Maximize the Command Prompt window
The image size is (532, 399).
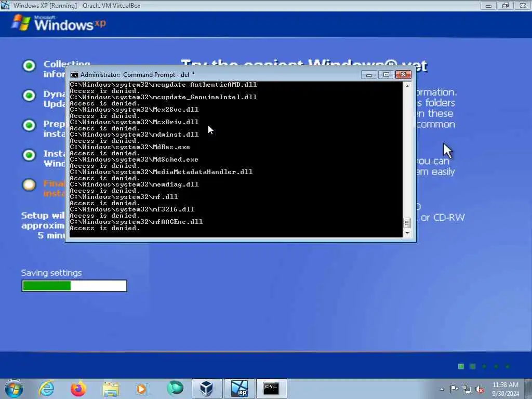point(386,75)
